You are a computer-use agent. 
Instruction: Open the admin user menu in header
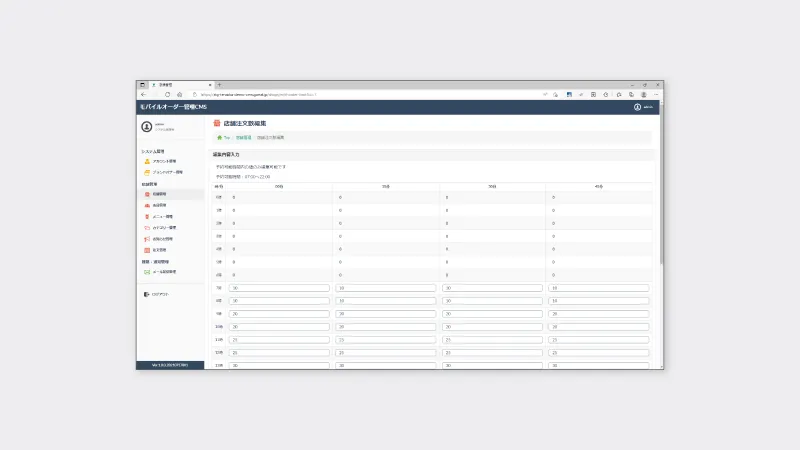[643, 106]
